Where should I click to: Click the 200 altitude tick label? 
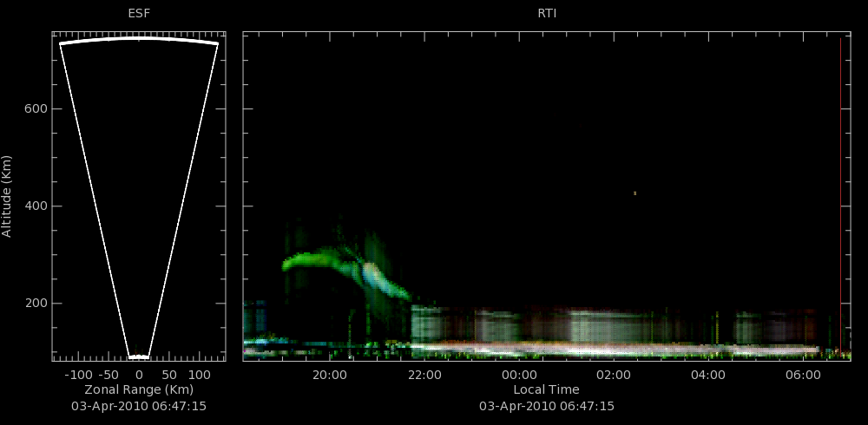[35, 304]
